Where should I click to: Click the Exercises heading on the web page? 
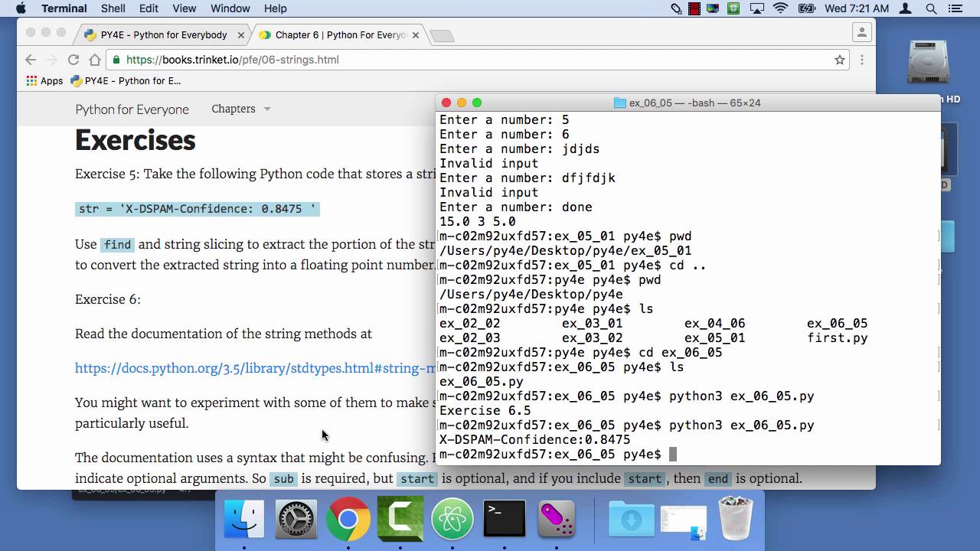tap(136, 140)
